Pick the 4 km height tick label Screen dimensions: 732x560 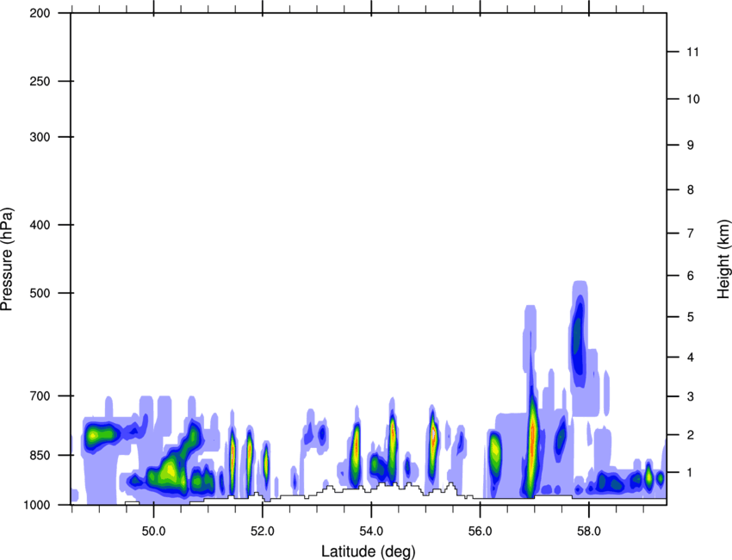(691, 358)
